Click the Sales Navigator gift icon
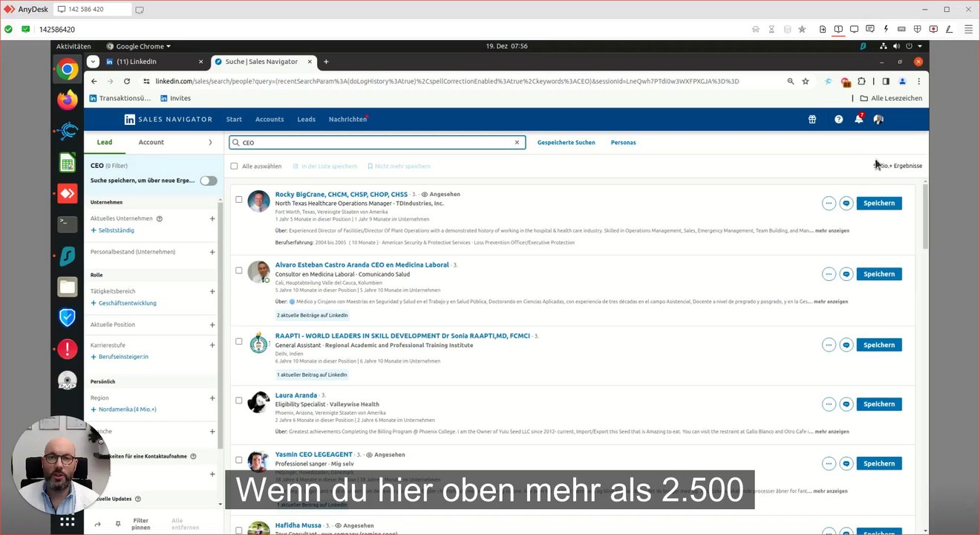Image resolution: width=980 pixels, height=535 pixels. coord(812,119)
